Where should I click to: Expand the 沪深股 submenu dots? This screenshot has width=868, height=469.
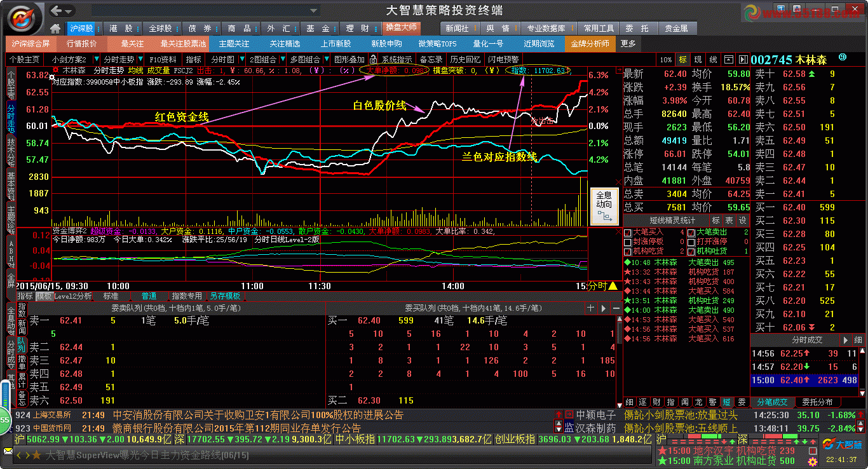point(98,29)
